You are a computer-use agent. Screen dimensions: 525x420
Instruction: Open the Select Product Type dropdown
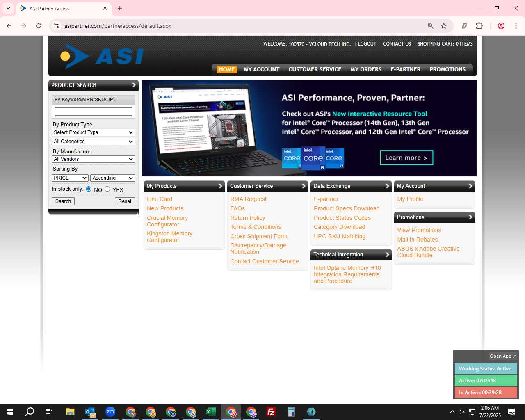pyautogui.click(x=94, y=132)
